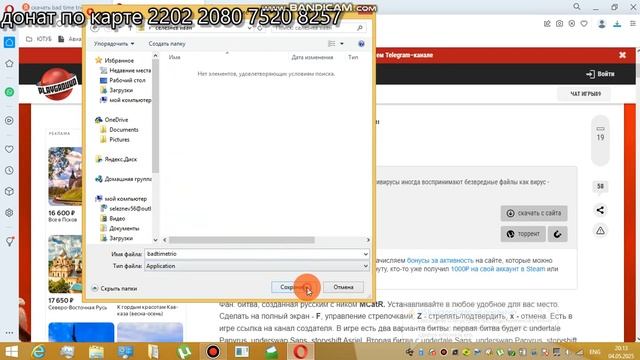Open File Explorer folder in the taskbar
The image size is (640, 360).
(x=96, y=351)
